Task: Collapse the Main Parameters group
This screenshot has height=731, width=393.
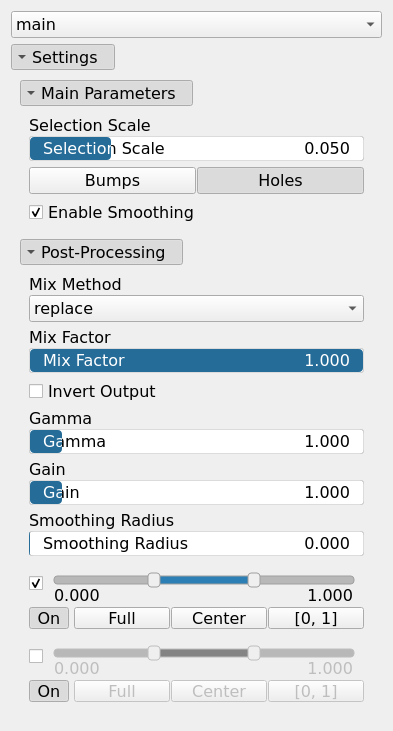Action: 106,93
